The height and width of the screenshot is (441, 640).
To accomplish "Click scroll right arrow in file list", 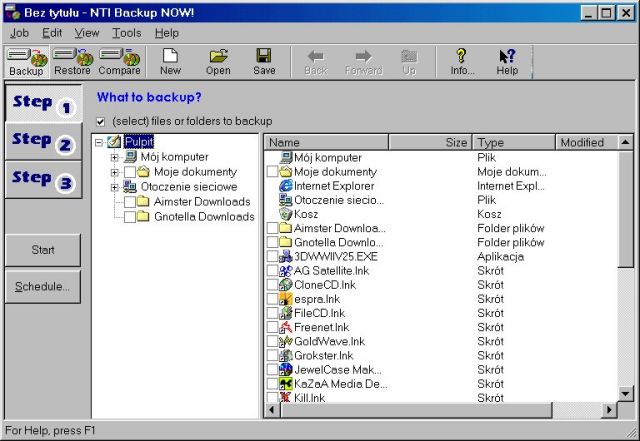I will coord(609,410).
